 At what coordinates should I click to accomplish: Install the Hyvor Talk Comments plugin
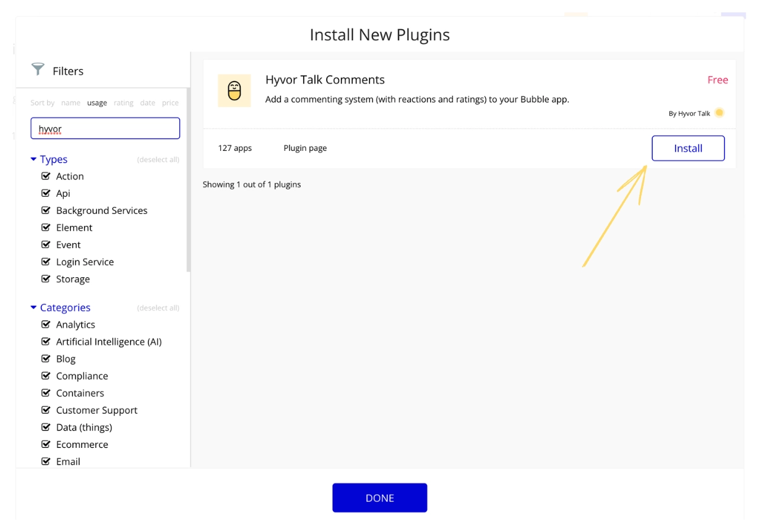coord(687,148)
